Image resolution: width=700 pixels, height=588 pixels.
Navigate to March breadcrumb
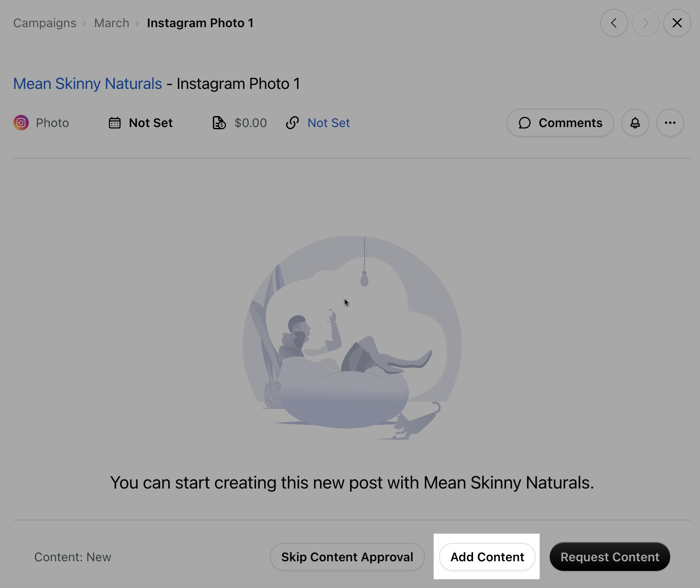[x=112, y=23]
